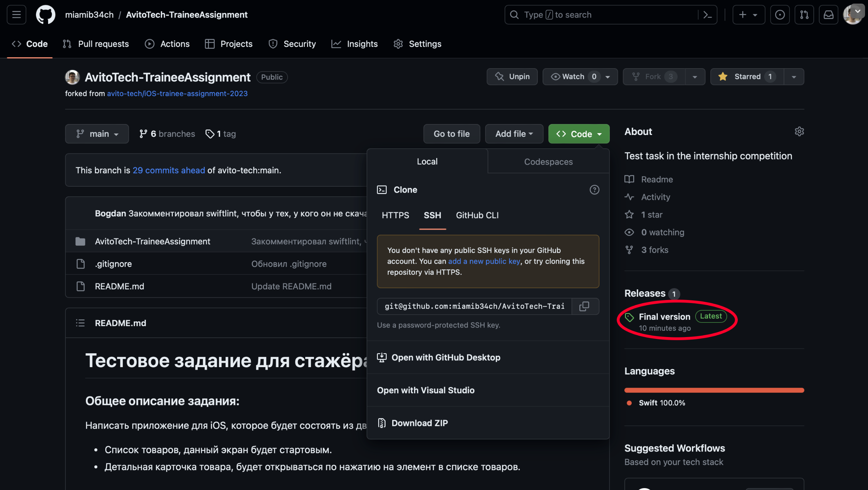Follow the 29 commits ahead link

(169, 170)
